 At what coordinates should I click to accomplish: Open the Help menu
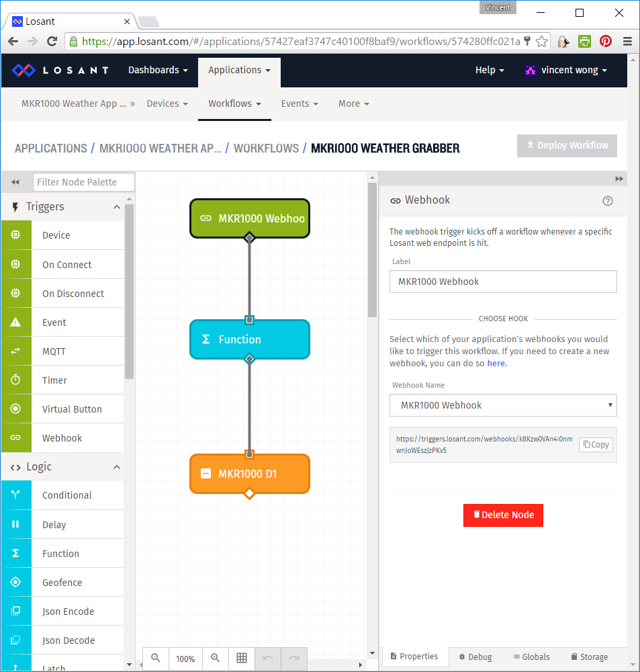(x=490, y=70)
